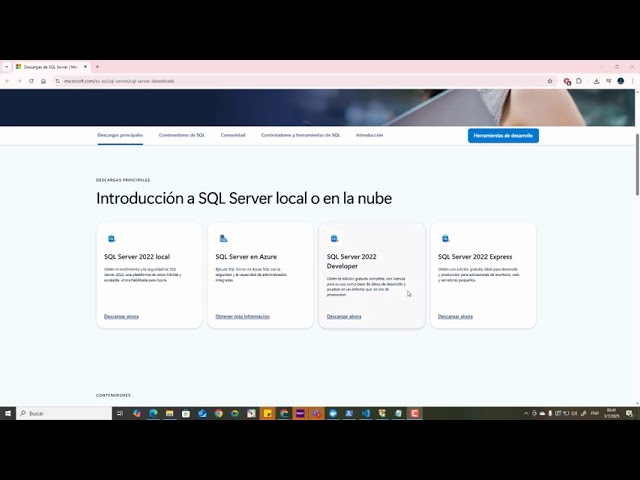
Task: Open the Comunidad tab
Action: tap(233, 135)
